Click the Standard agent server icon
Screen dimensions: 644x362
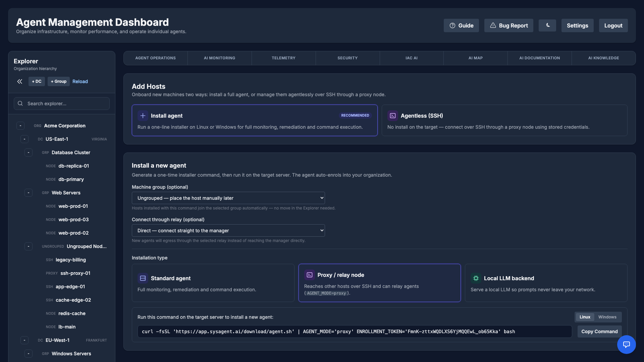[x=143, y=278]
